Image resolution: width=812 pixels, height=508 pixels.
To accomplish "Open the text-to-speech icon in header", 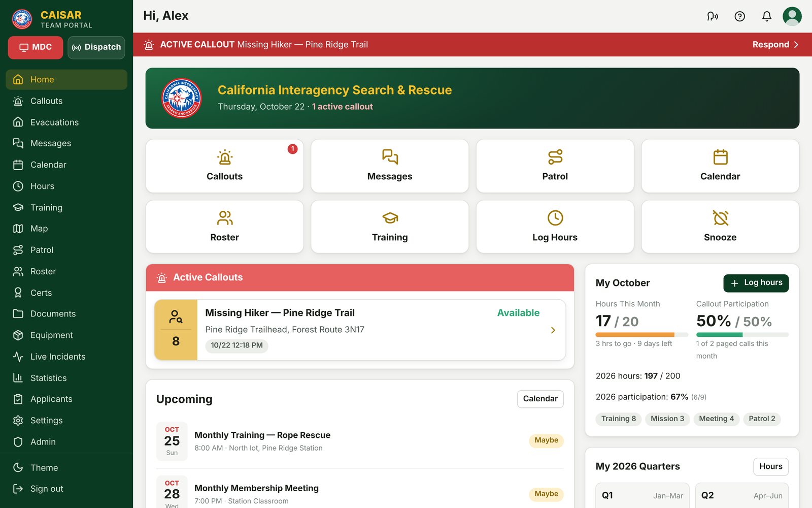I will tap(713, 16).
